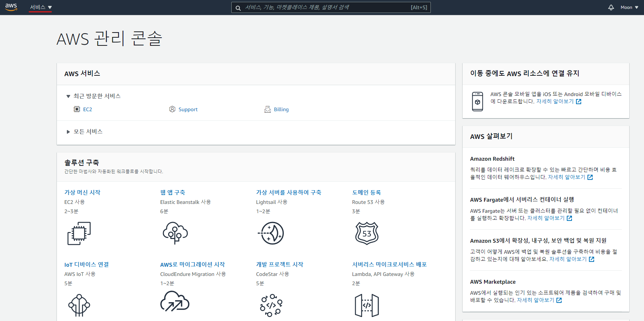Click the mobile app phone icon
The image size is (644, 321).
(477, 102)
